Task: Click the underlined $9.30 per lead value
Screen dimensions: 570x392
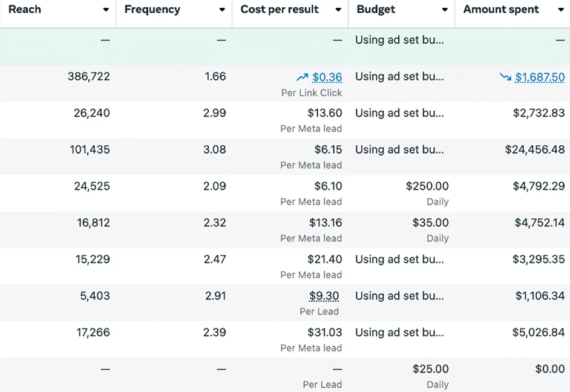Action: click(x=324, y=296)
